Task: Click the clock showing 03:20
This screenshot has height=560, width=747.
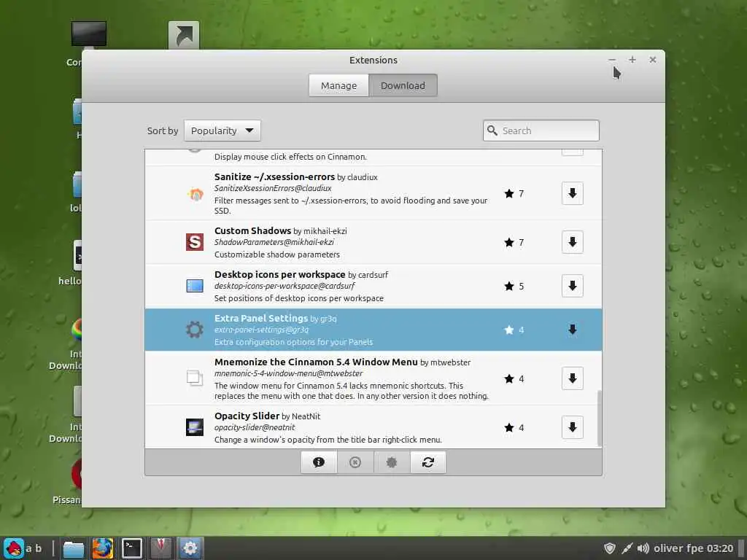Action: click(x=720, y=548)
